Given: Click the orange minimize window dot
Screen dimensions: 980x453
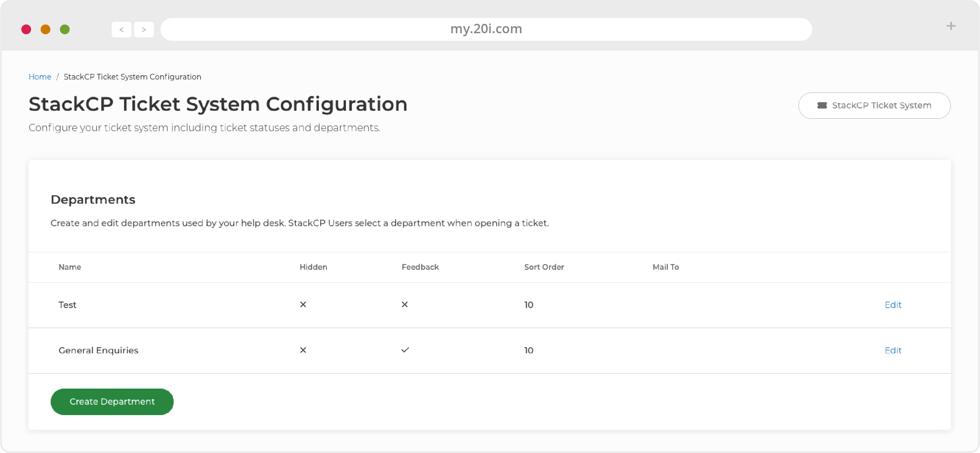Looking at the screenshot, I should (x=46, y=29).
